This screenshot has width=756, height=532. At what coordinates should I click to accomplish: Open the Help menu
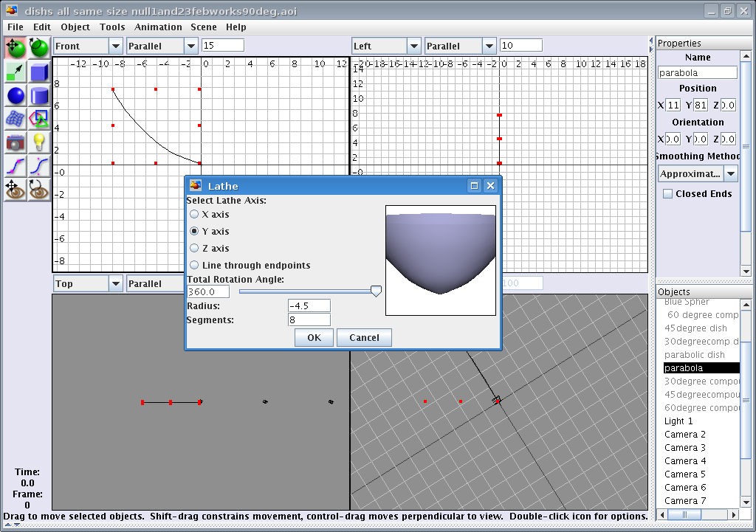tap(236, 27)
